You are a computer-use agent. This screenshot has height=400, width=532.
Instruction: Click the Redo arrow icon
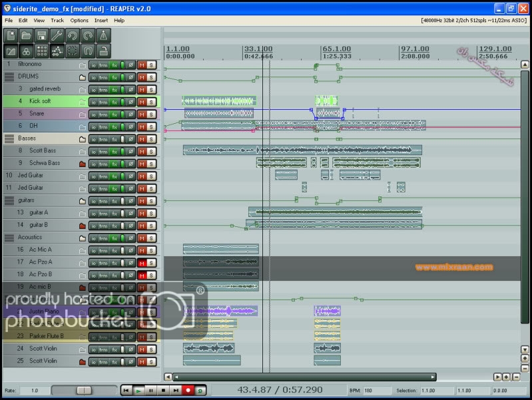click(x=88, y=35)
